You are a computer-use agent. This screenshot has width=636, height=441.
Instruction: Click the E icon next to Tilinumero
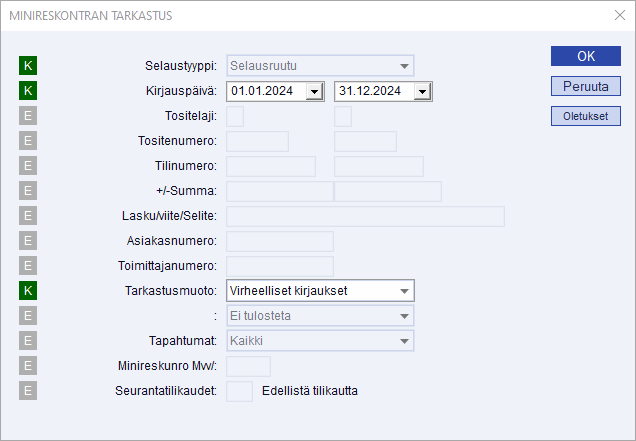point(28,166)
